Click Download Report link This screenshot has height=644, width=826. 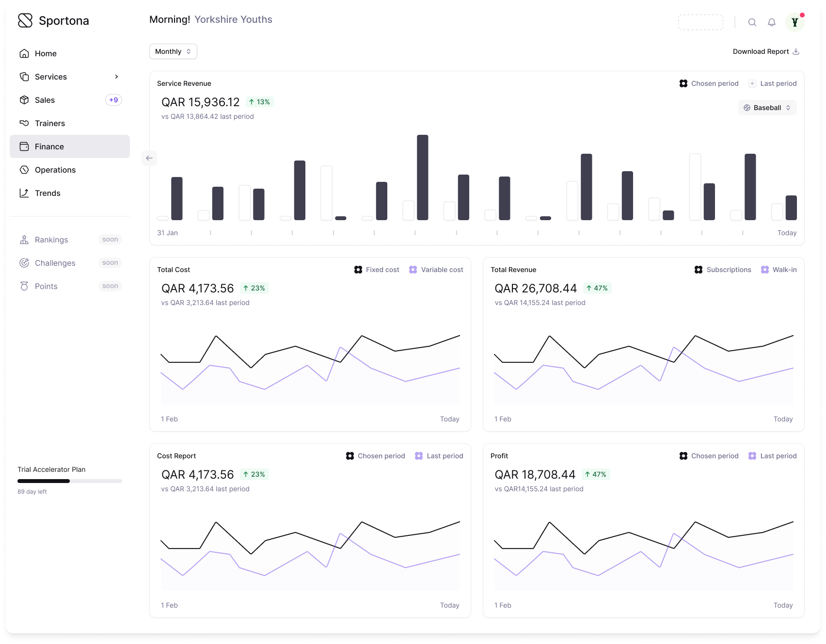point(766,51)
